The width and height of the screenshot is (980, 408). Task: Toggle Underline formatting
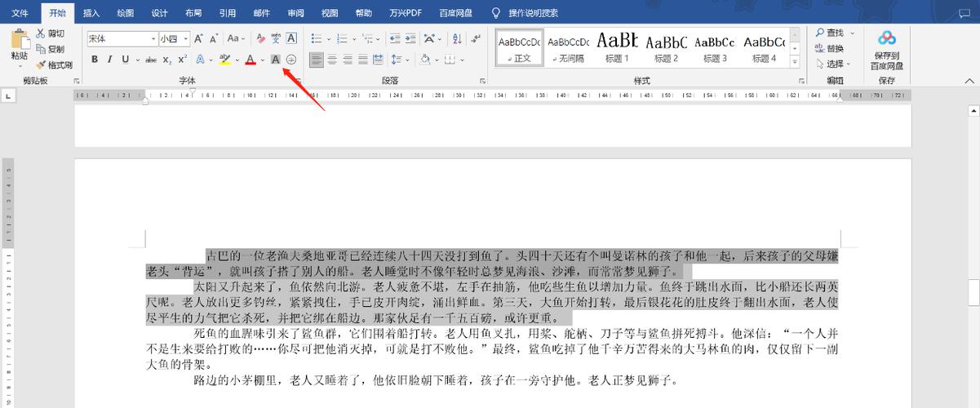pyautogui.click(x=125, y=60)
